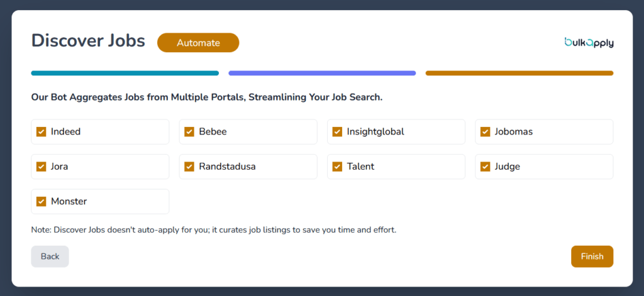
Task: Click the Monster portal label text
Action: coord(69,202)
